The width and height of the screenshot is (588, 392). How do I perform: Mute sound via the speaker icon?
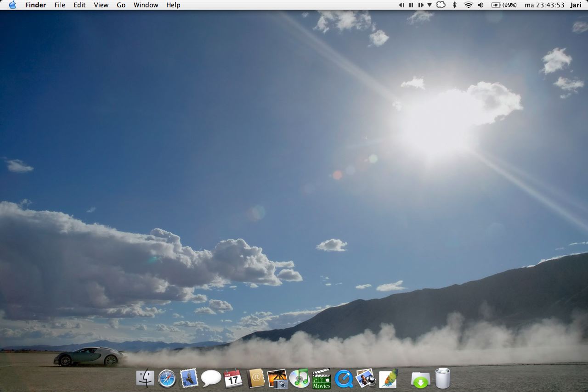(x=480, y=5)
